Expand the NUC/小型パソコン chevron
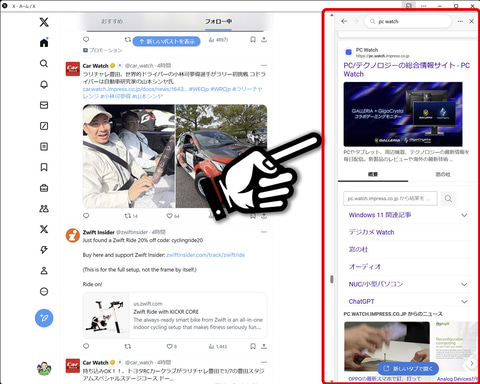Viewport: 480px width, 384px height. pyautogui.click(x=464, y=284)
